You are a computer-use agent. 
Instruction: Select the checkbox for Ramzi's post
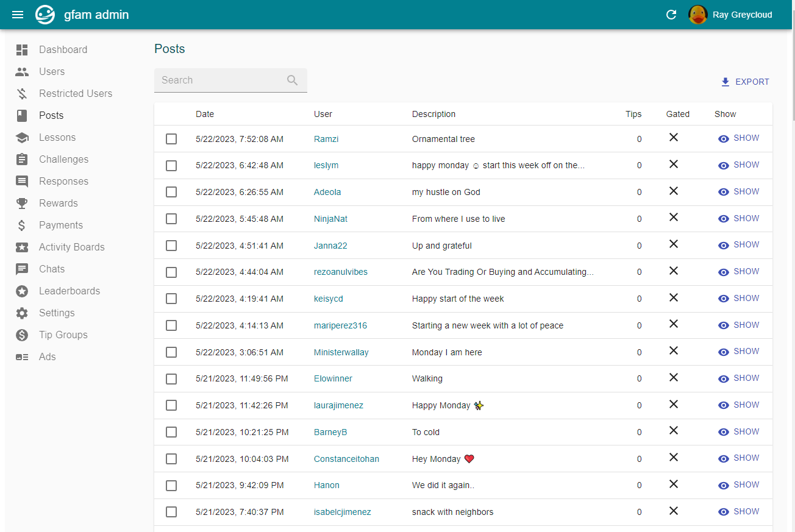171,139
